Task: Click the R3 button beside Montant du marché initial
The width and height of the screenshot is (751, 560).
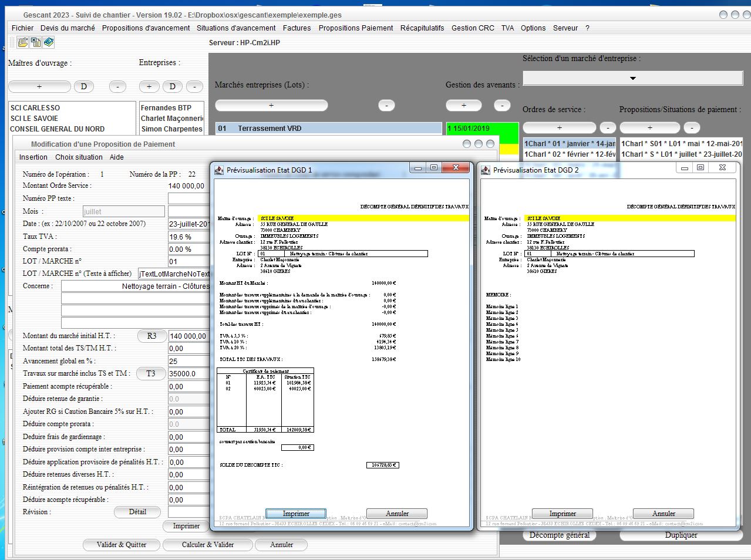Action: pos(151,336)
